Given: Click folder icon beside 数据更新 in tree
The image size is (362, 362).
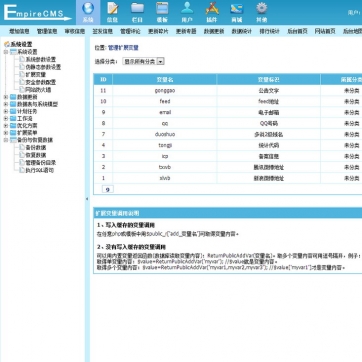Looking at the screenshot, I should [13, 97].
